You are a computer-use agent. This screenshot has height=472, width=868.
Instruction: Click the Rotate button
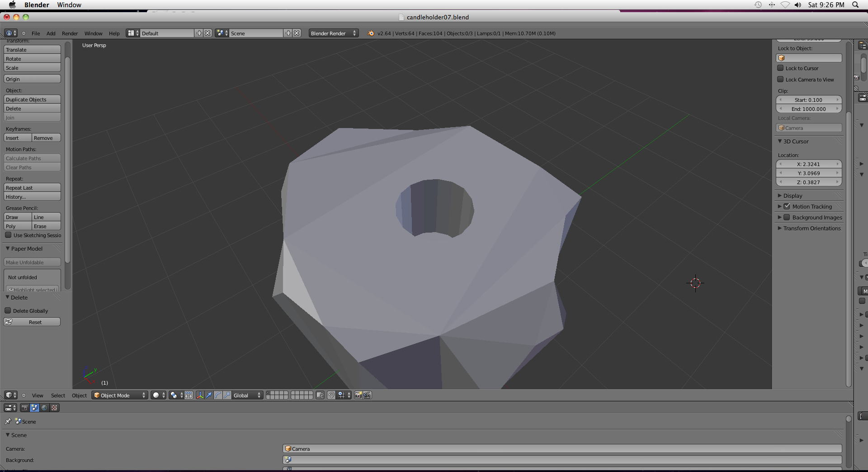click(x=32, y=58)
